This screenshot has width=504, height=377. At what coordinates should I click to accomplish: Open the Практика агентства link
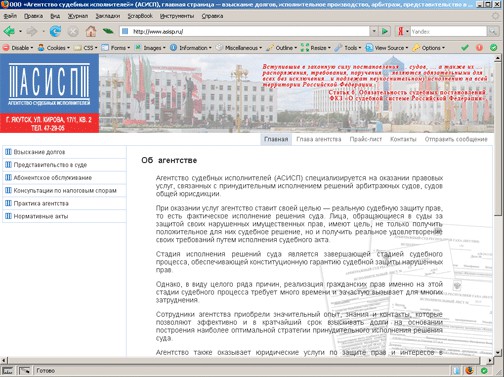41,203
